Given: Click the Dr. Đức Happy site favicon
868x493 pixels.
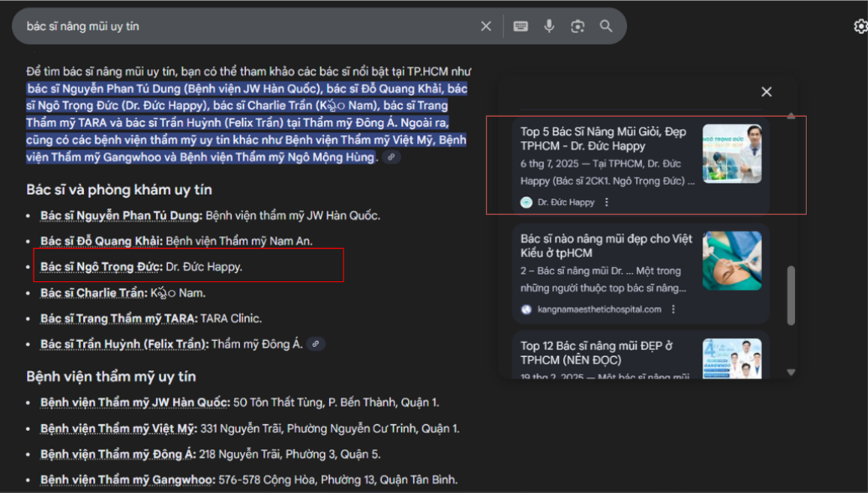Looking at the screenshot, I should click(x=526, y=202).
